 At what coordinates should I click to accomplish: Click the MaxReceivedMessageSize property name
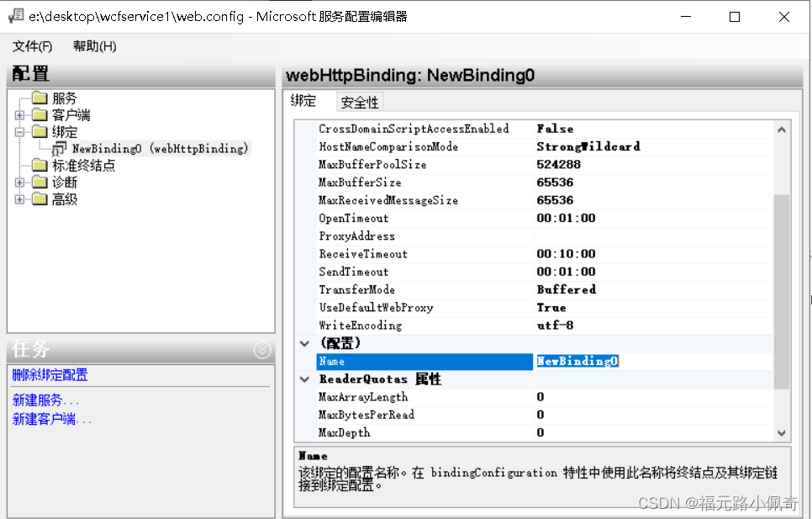[x=388, y=200]
